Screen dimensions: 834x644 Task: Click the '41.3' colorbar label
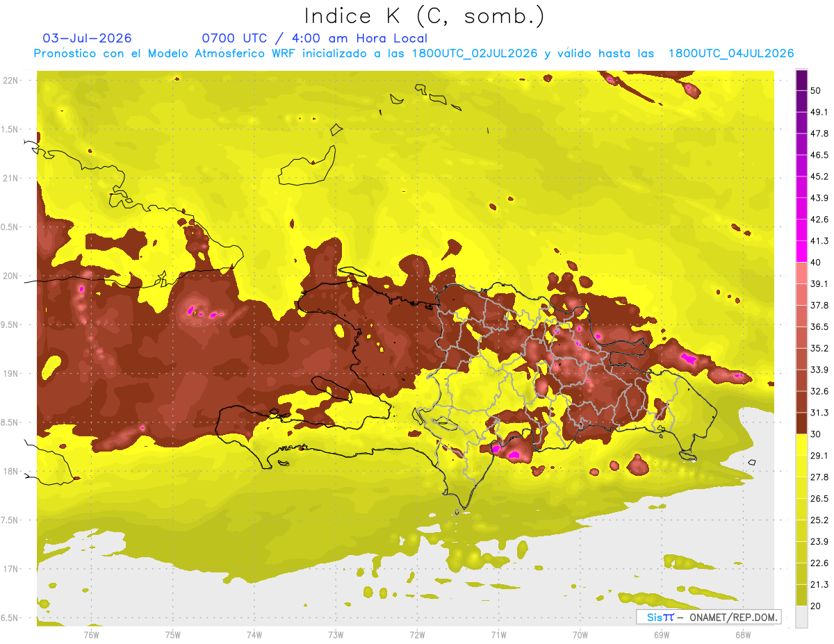click(819, 241)
